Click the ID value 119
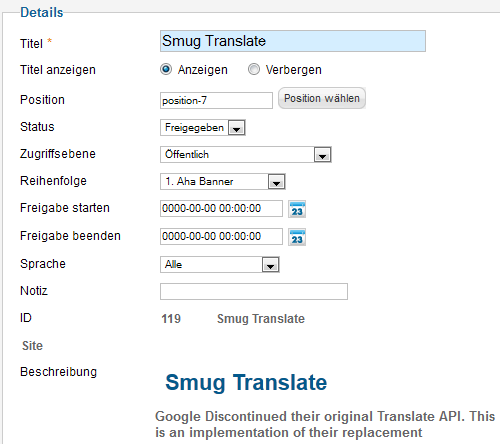The width and height of the screenshot is (500, 444). click(171, 319)
